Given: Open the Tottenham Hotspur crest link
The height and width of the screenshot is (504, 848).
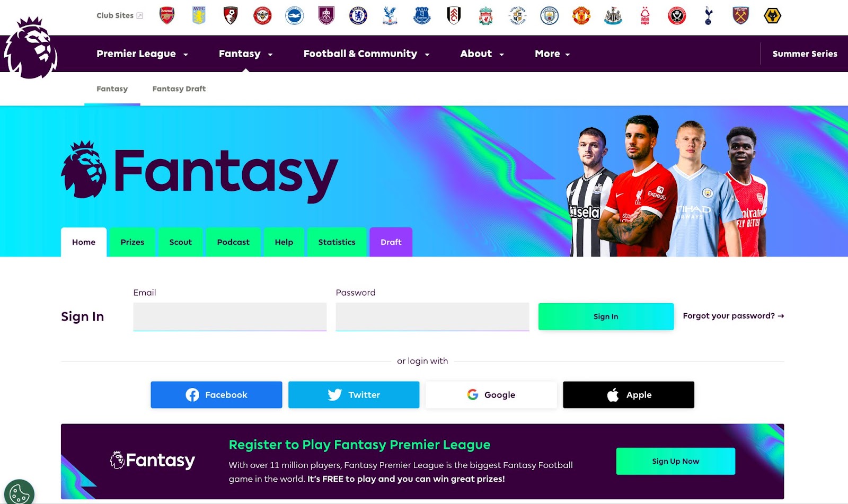Looking at the screenshot, I should coord(709,16).
